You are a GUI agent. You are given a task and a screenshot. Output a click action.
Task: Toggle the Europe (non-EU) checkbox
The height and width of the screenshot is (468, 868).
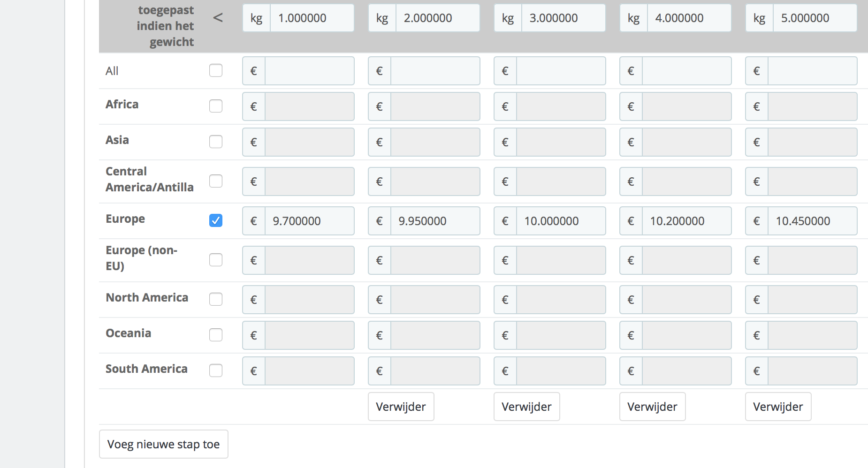pos(216,260)
